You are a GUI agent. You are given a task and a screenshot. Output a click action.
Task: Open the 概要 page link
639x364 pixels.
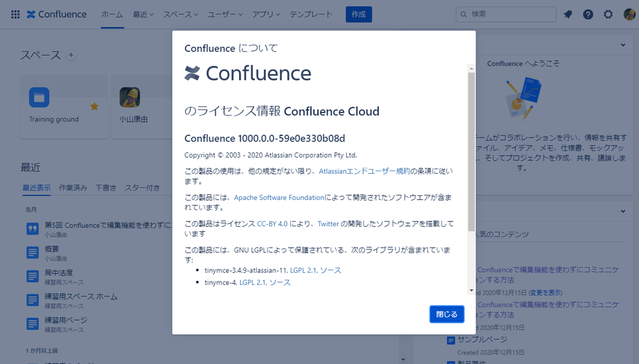click(52, 249)
